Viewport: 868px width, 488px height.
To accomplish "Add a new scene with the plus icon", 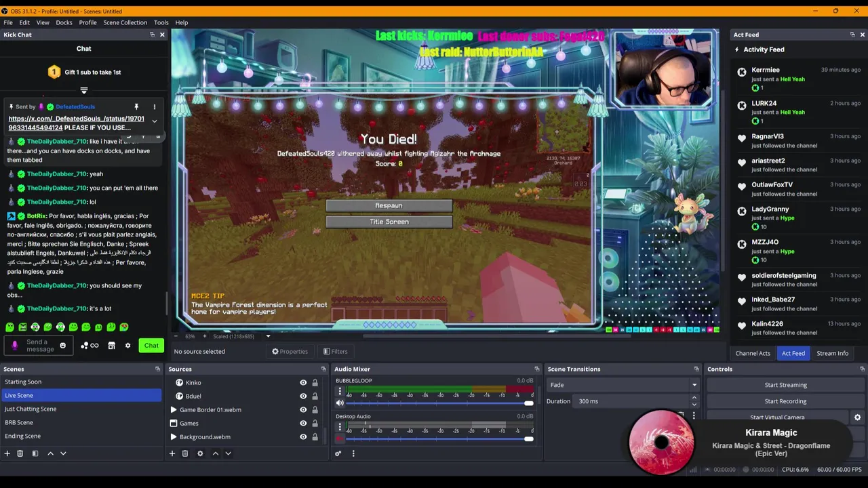I will point(7,453).
